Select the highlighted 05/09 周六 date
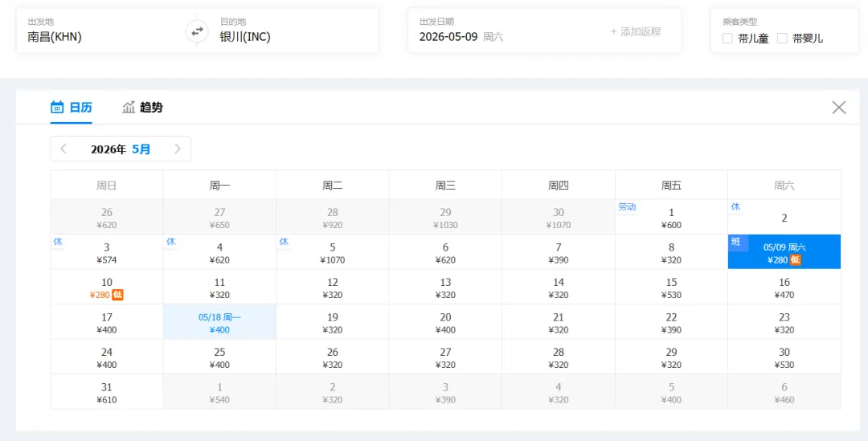The width and height of the screenshot is (868, 441). pos(784,251)
